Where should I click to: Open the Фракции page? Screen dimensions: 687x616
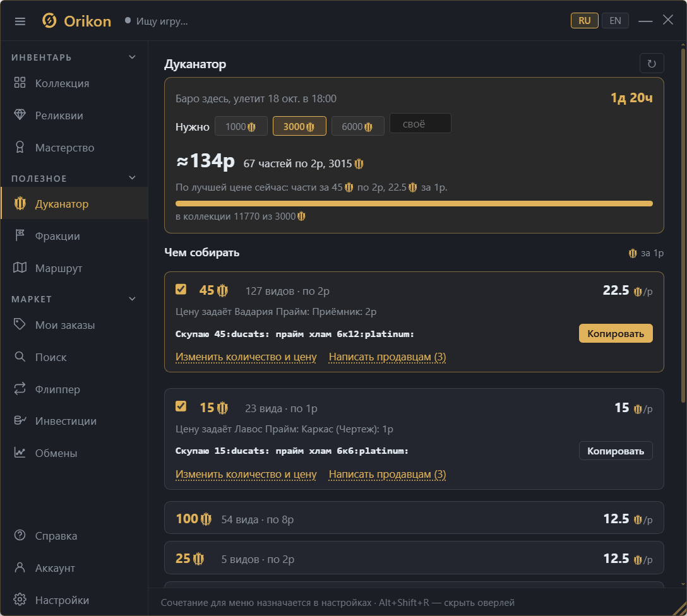click(x=74, y=236)
